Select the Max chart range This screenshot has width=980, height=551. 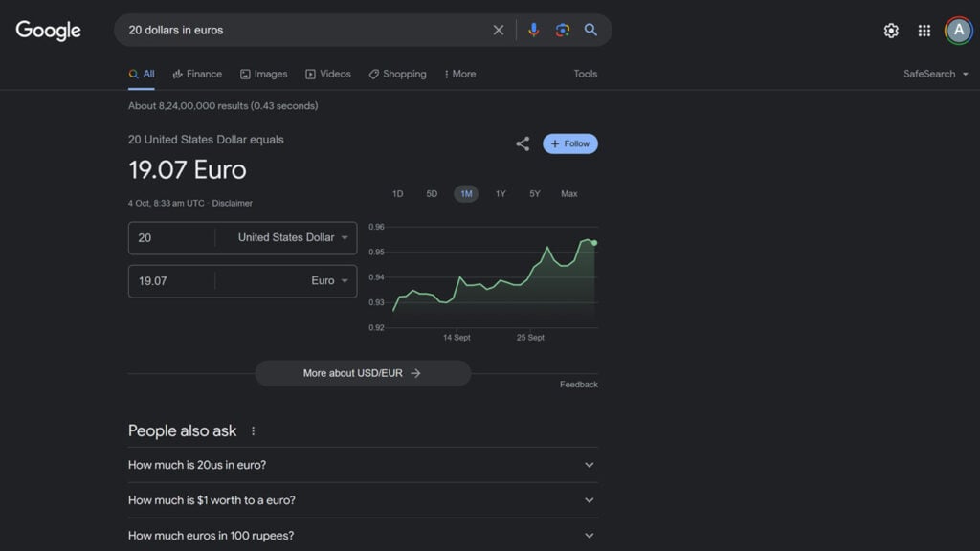569,193
